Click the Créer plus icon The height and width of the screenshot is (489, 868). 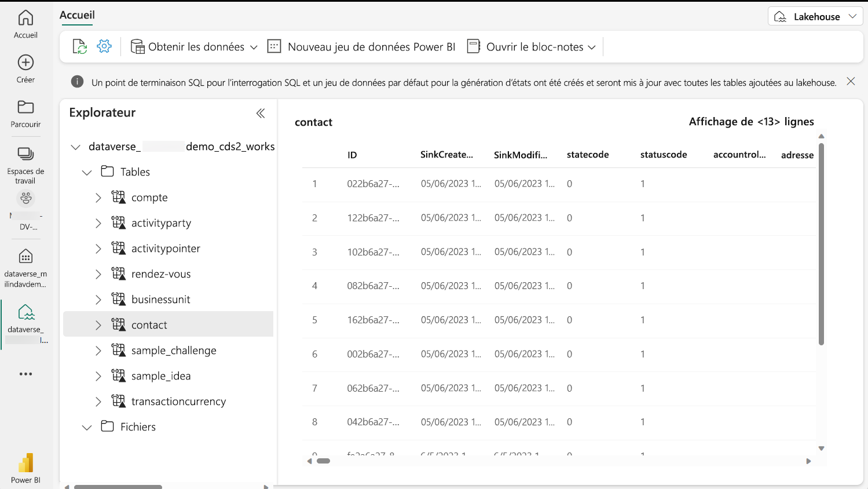point(25,63)
